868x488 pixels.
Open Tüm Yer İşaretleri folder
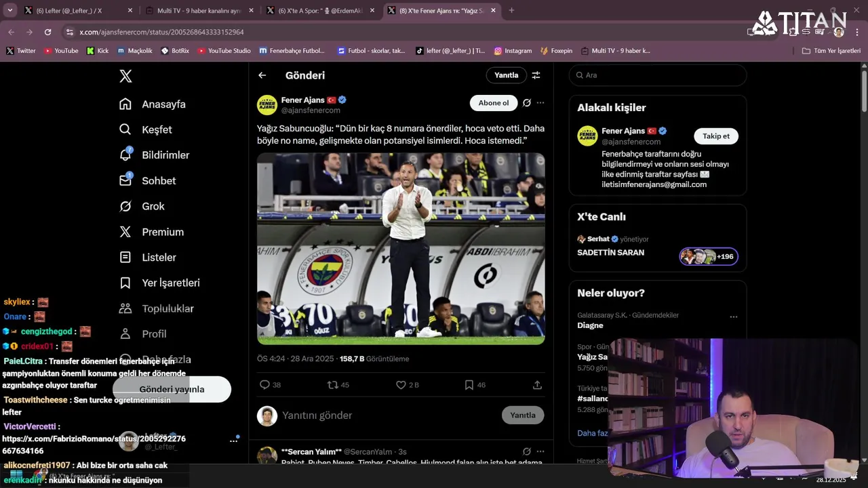pyautogui.click(x=831, y=51)
